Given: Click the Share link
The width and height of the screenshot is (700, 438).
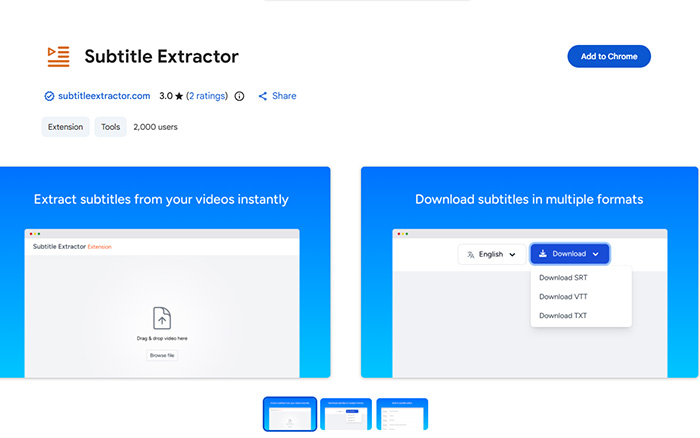Looking at the screenshot, I should point(284,96).
